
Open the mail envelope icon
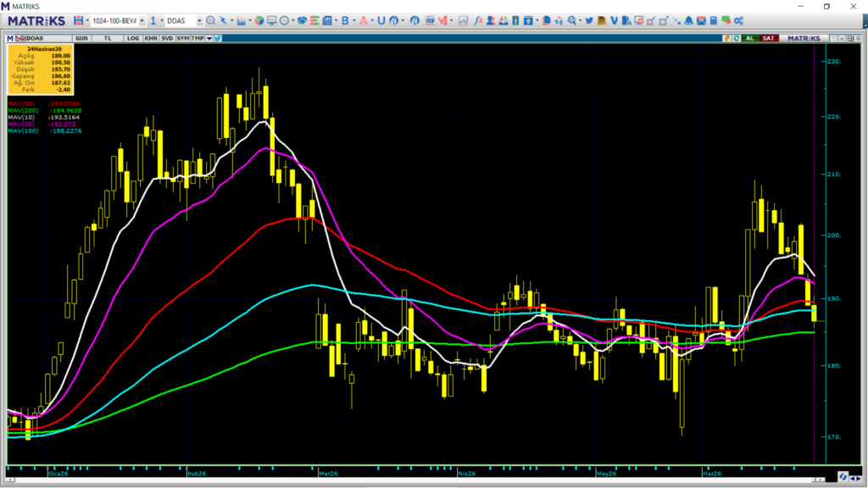pyautogui.click(x=701, y=20)
